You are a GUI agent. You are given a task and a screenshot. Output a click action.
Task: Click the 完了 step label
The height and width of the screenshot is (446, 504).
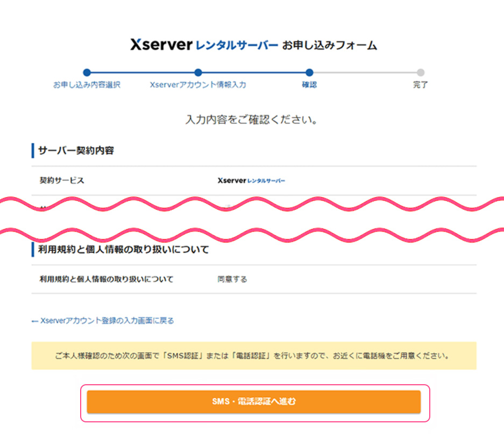tap(421, 85)
